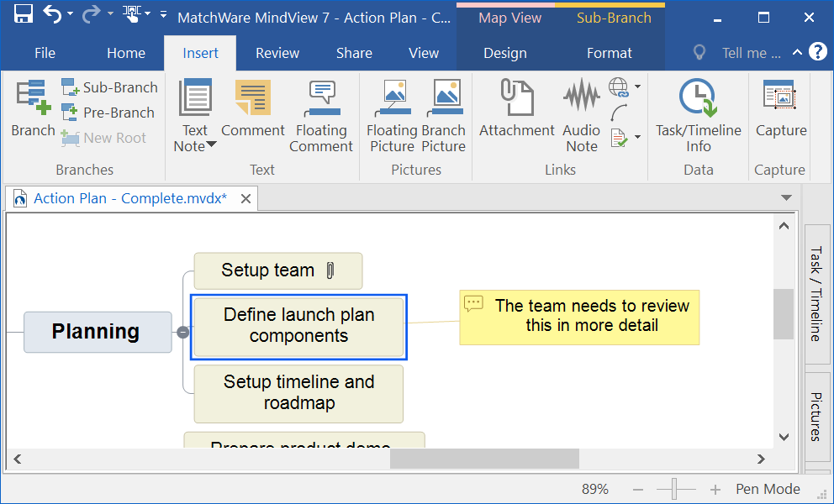Open the undo history dropdown arrow
Viewport: 834px width, 504px height.
[71, 14]
